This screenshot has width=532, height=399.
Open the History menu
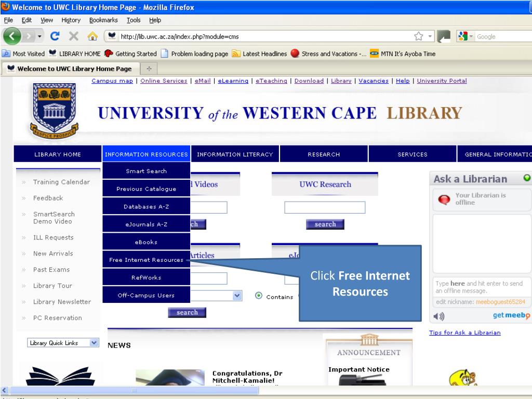(x=71, y=20)
